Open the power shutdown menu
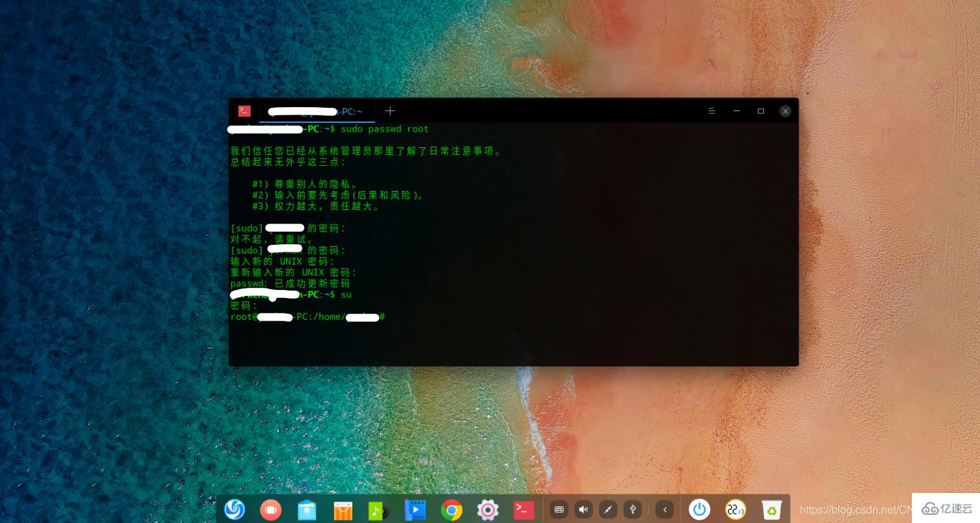This screenshot has width=980, height=523. [x=699, y=509]
